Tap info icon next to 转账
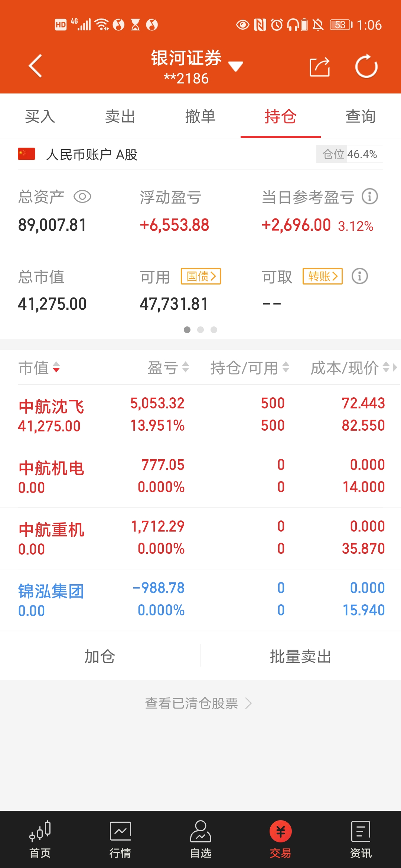Viewport: 401px width, 868px height. [359, 276]
